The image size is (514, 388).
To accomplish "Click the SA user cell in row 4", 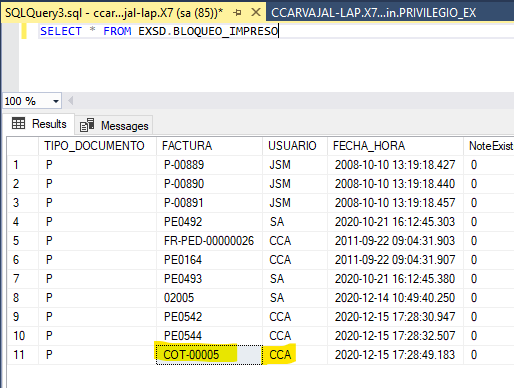I will [295, 222].
